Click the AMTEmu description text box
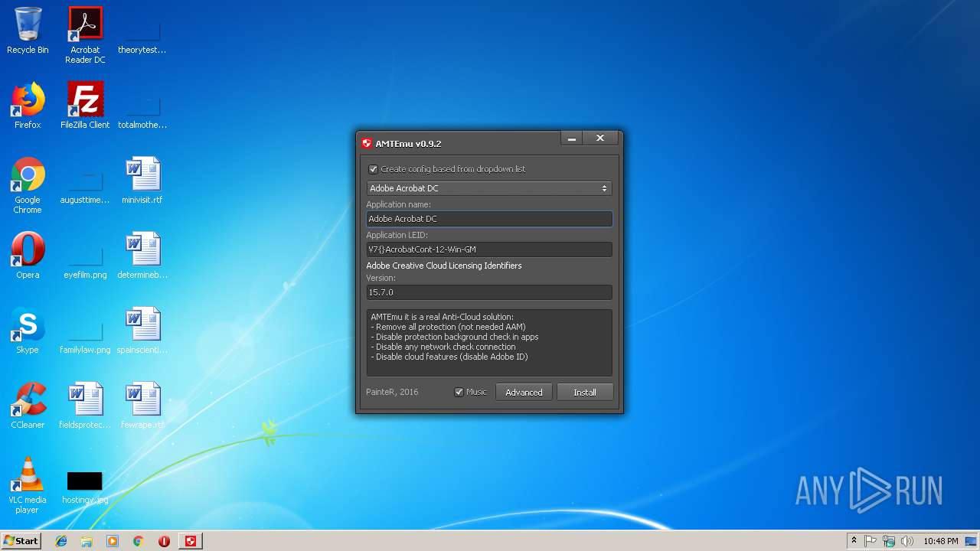The height and width of the screenshot is (551, 980). point(489,342)
